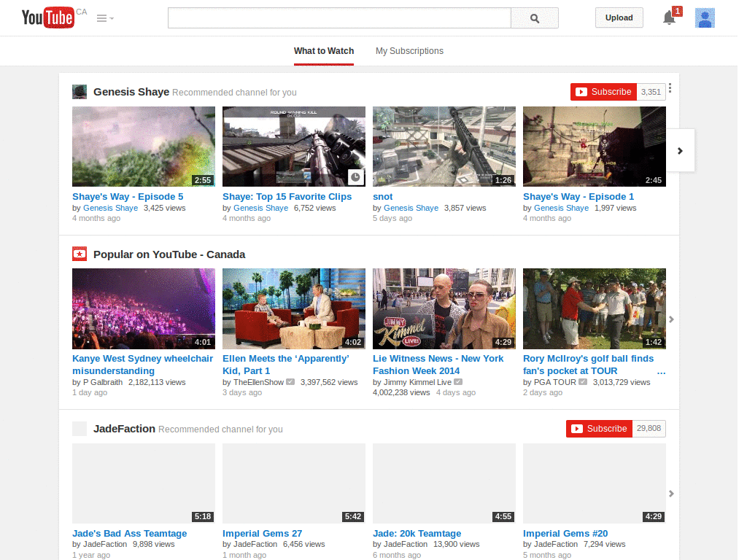Click TheEllenShow verified badge icon
Screen dimensions: 747x560
click(290, 382)
